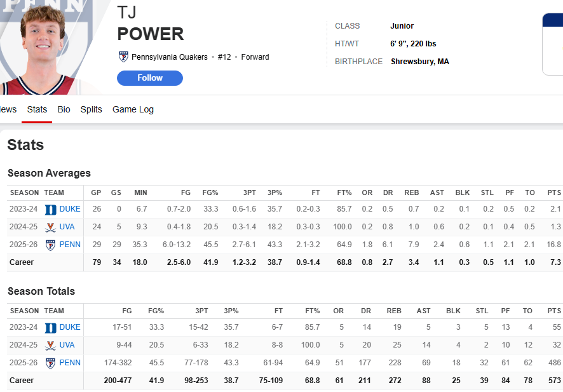Viewport: 563px width, 392px height.
Task: Click the GS column header
Action: click(x=116, y=193)
